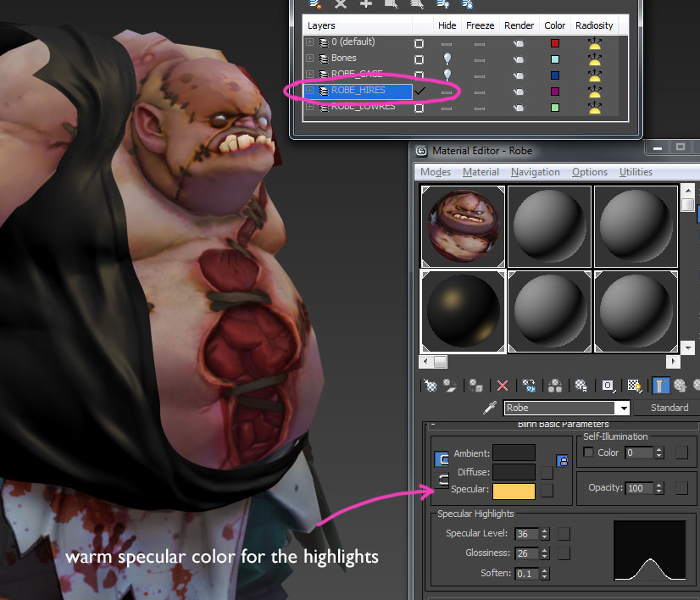Click the light-bulb Hide icon for Bones layer
This screenshot has height=600, width=700.
[447, 59]
